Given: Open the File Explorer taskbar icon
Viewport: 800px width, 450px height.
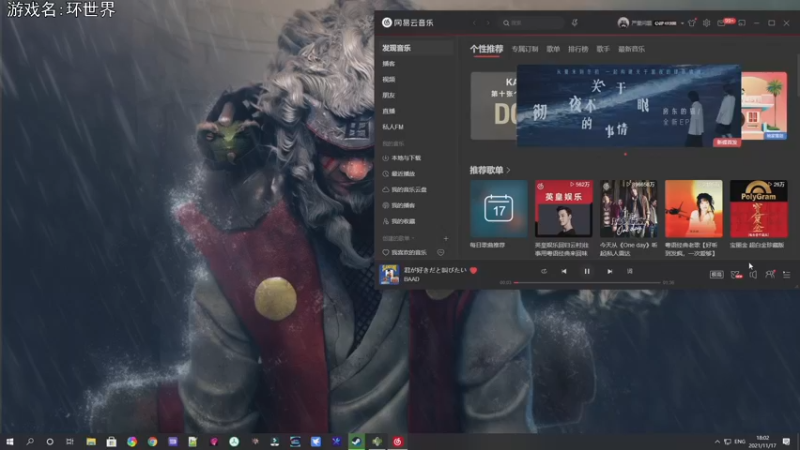Looking at the screenshot, I should click(91, 441).
